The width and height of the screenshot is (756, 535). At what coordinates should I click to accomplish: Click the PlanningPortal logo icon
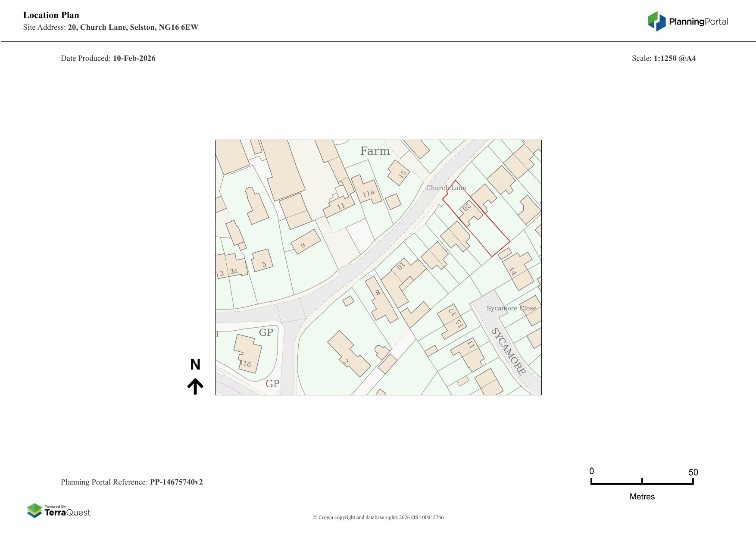(x=656, y=22)
